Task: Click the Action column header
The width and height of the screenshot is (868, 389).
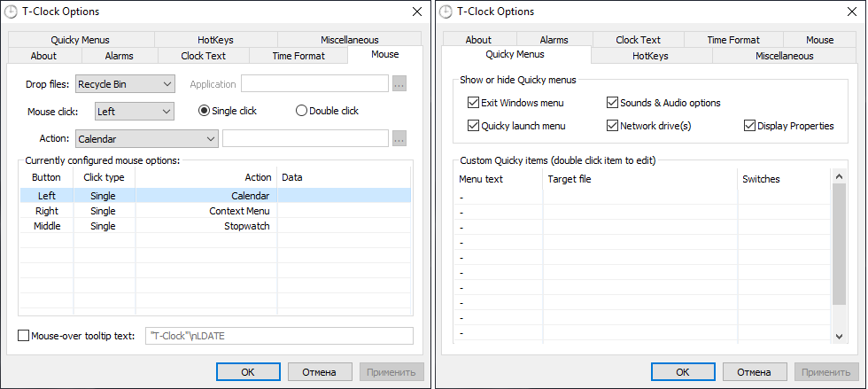Action: pos(206,177)
